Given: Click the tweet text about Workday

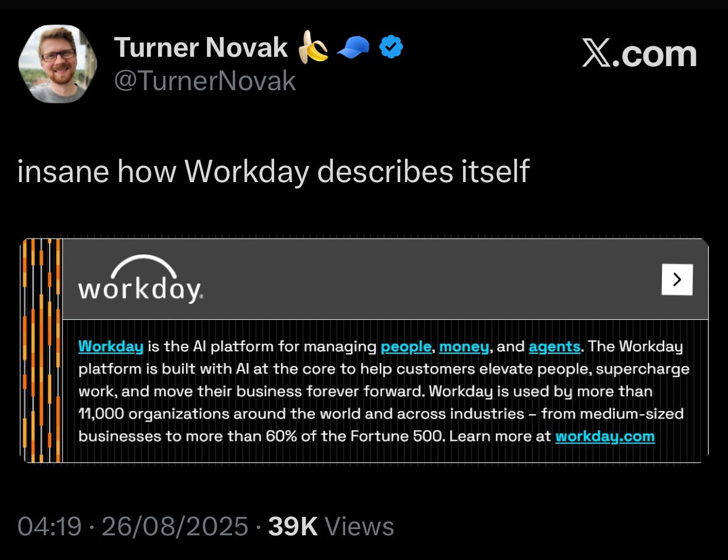Looking at the screenshot, I should pyautogui.click(x=274, y=172).
